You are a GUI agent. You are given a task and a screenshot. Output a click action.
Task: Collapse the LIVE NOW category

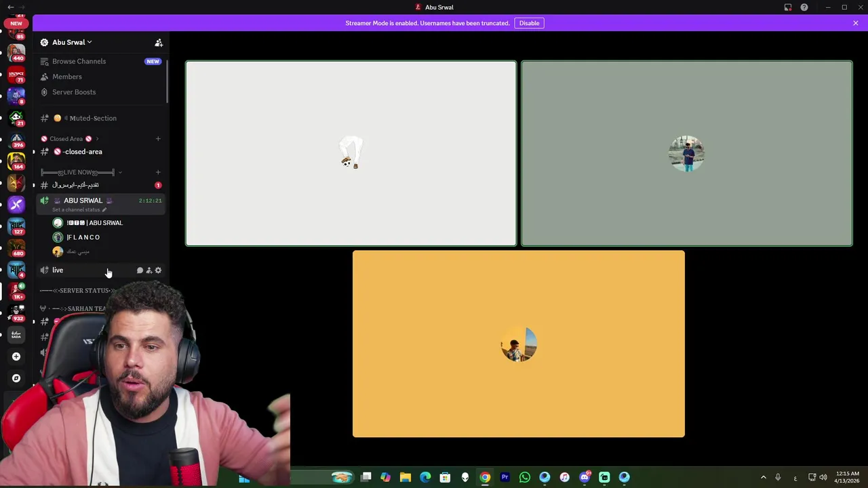pos(81,172)
